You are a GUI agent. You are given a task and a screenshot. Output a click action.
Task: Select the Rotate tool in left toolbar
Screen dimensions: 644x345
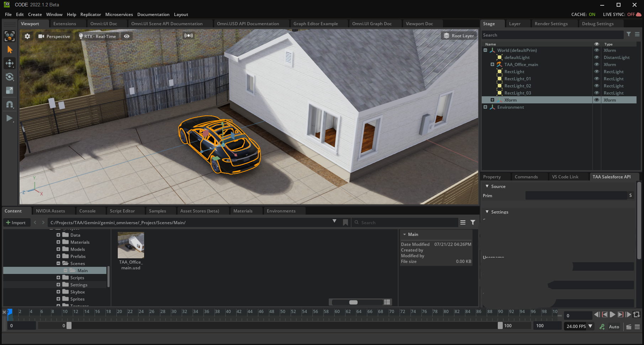tap(10, 77)
